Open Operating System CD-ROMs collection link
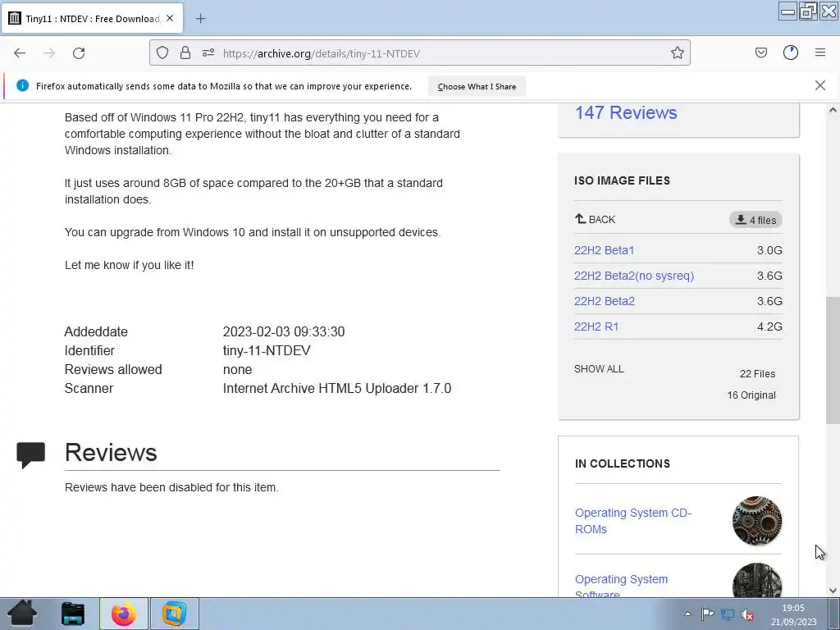840x630 pixels. click(633, 521)
